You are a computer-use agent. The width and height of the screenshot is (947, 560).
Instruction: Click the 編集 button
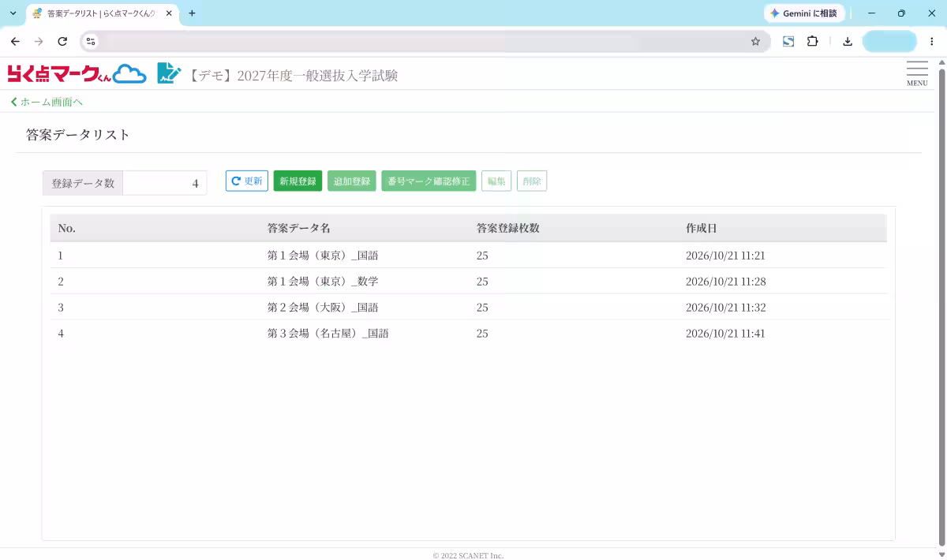(x=496, y=181)
